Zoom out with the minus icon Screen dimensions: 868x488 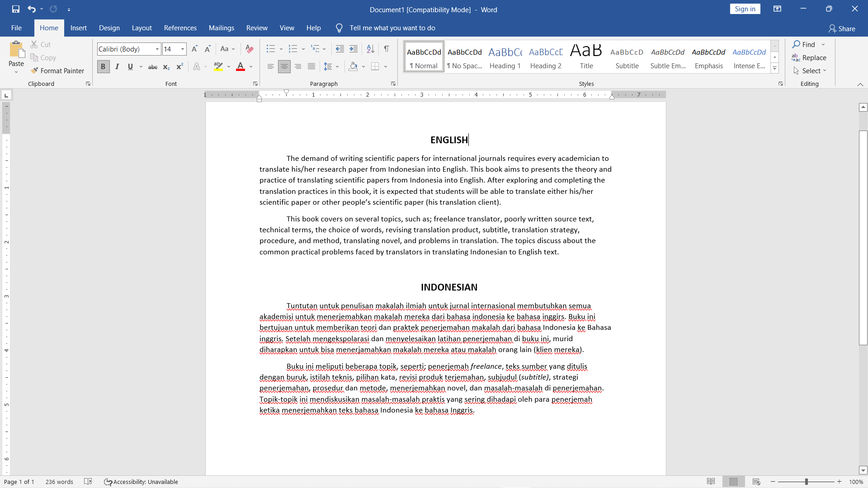(x=773, y=482)
